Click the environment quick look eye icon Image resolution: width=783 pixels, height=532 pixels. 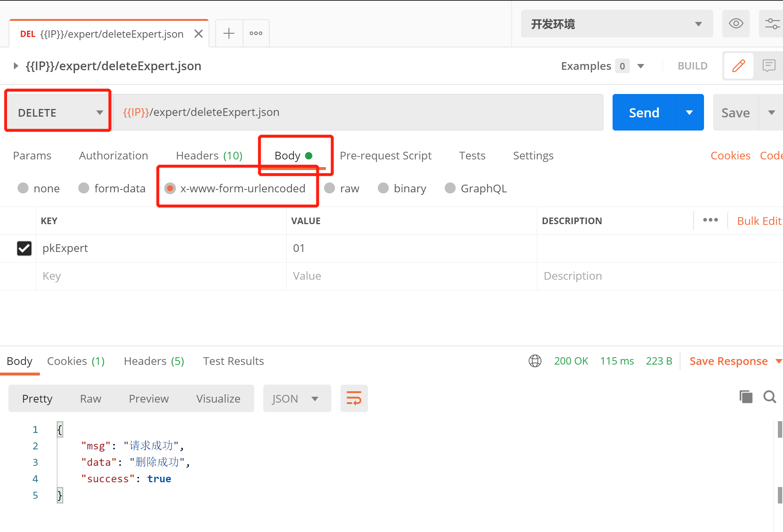735,24
